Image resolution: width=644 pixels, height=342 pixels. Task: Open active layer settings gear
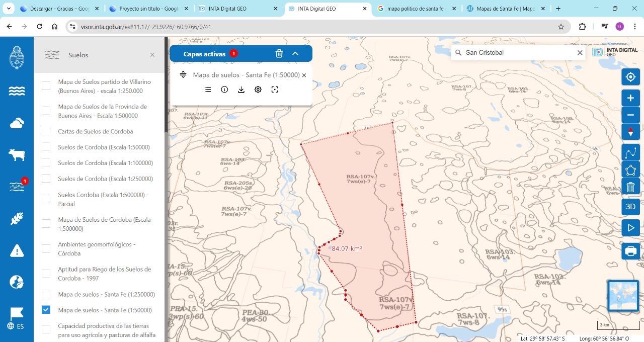(258, 90)
